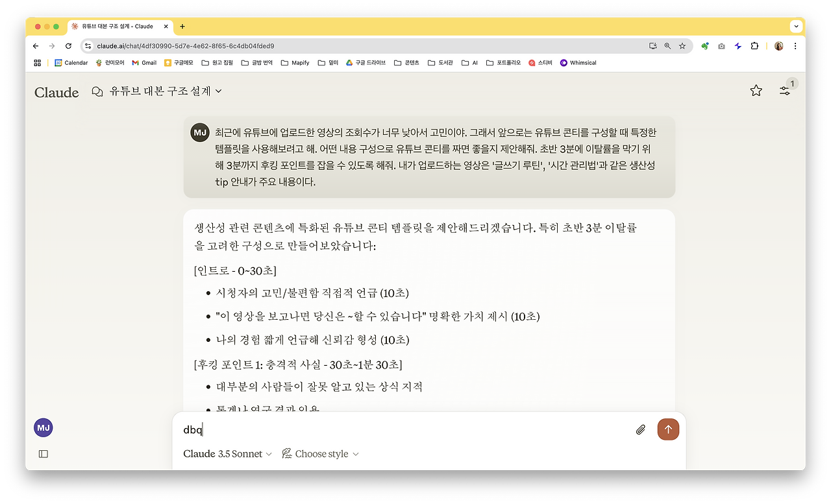831x504 pixels.
Task: Open the camera screenshot extension
Action: pos(721,46)
